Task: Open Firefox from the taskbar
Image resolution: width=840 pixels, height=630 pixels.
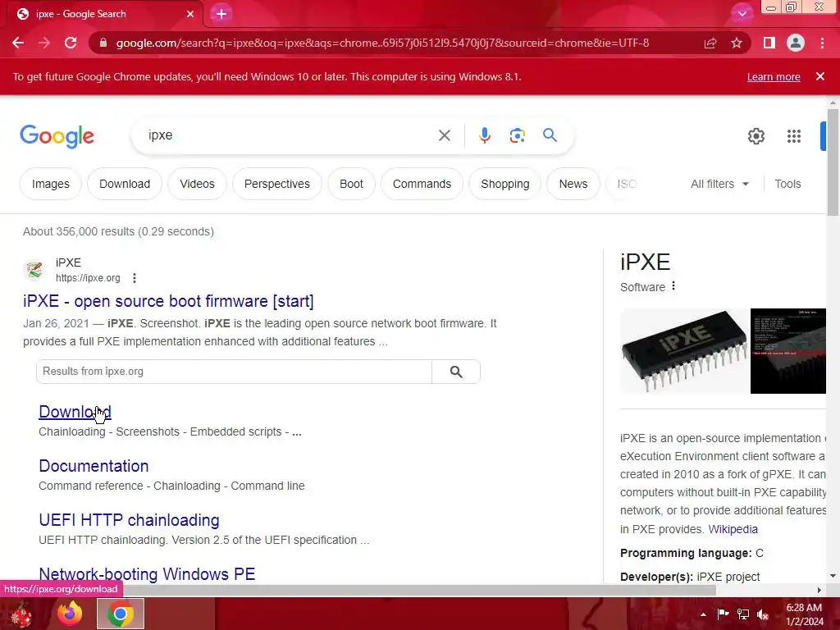Action: click(x=70, y=614)
